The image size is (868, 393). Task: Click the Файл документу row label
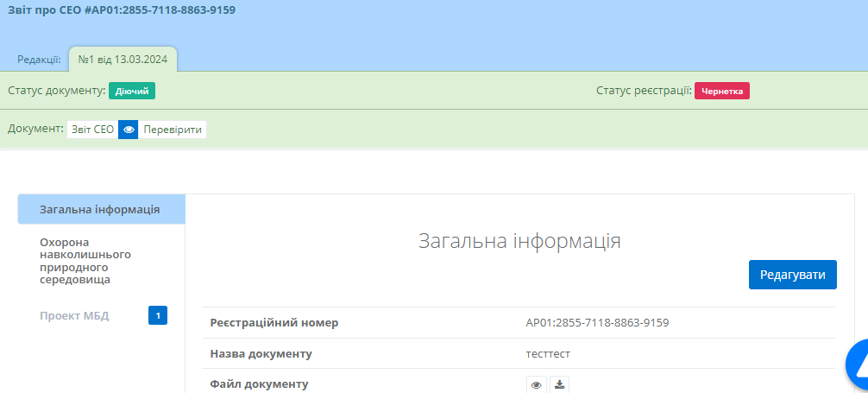click(259, 383)
